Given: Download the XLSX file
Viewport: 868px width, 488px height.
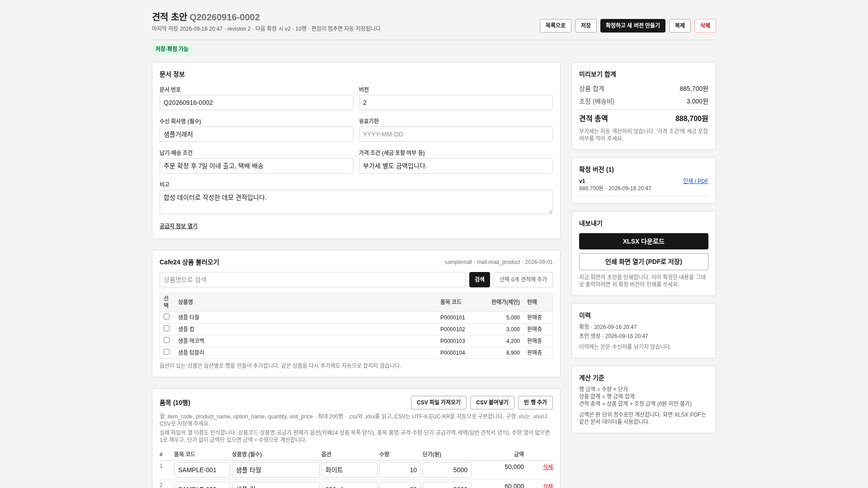Looking at the screenshot, I should [x=643, y=241].
